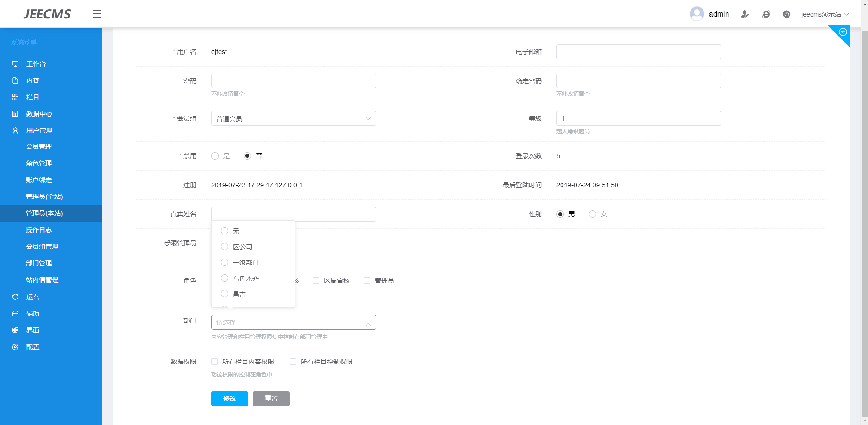Open 管理员(本站) submenu item
The width and height of the screenshot is (868, 425).
pyautogui.click(x=51, y=213)
